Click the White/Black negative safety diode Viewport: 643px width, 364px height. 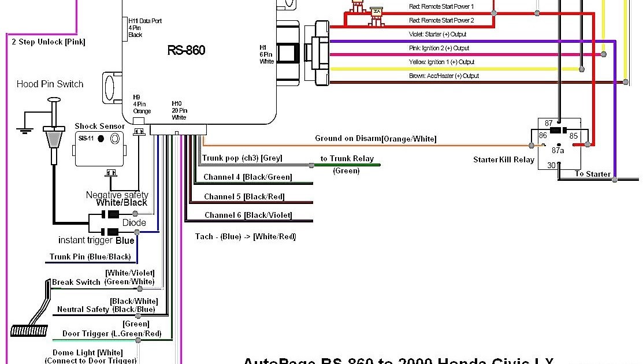pyautogui.click(x=110, y=214)
